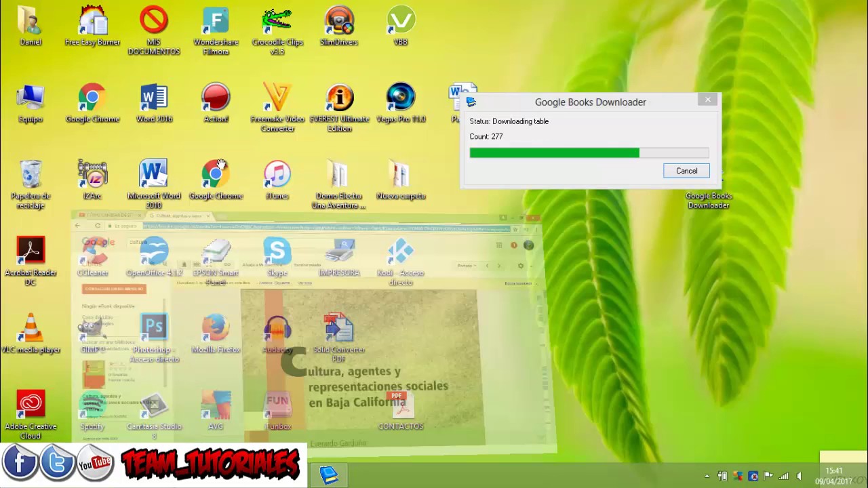The image size is (868, 488).
Task: Open Vegas Pro 11.0 desktop icon
Action: click(x=401, y=103)
